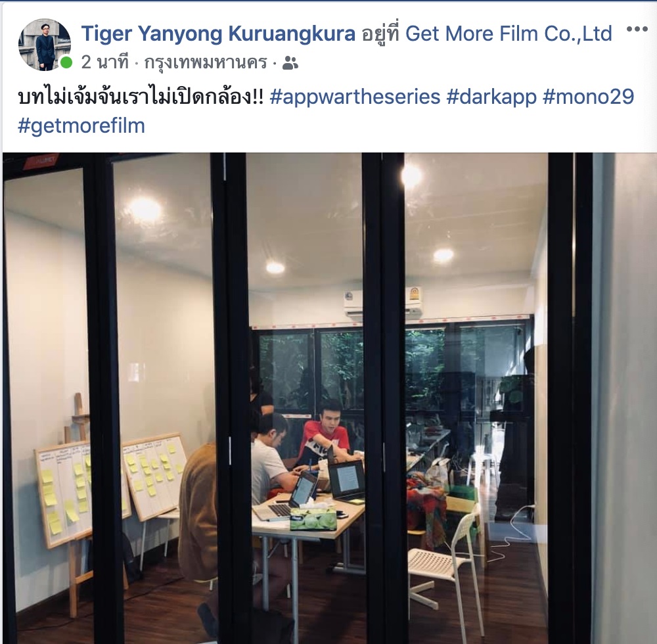This screenshot has width=657, height=644.
Task: Click the open laptop screen in photo
Action: (x=348, y=478)
